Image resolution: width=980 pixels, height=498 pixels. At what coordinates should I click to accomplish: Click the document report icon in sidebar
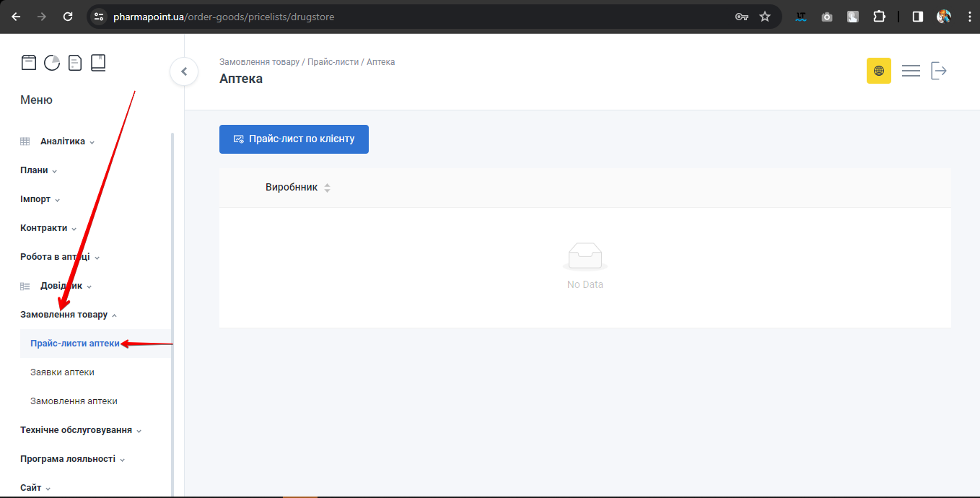pos(75,63)
